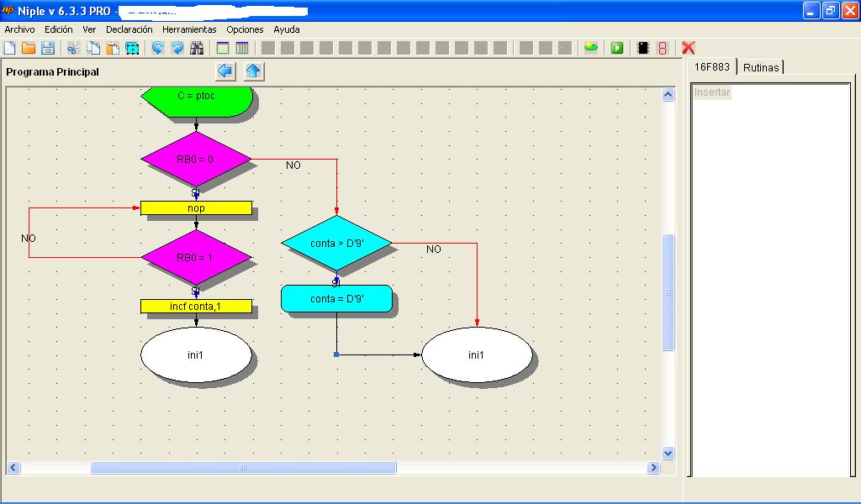This screenshot has height=504, width=861.
Task: Click the red X delete icon
Action: tap(688, 48)
